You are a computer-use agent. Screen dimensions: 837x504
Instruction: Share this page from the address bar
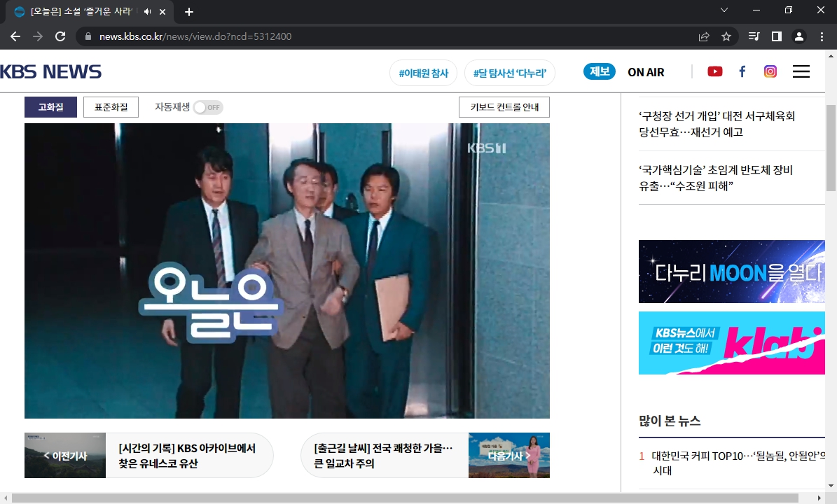(x=703, y=36)
